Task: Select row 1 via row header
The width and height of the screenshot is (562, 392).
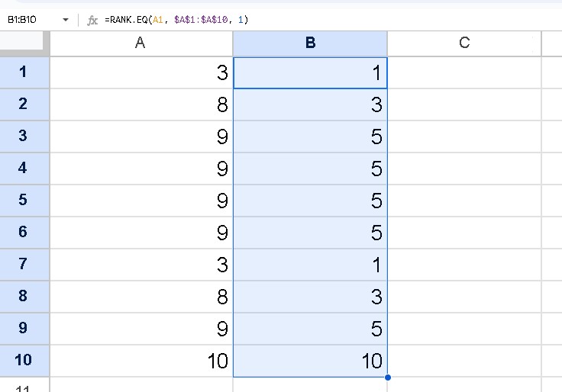Action: [x=24, y=72]
